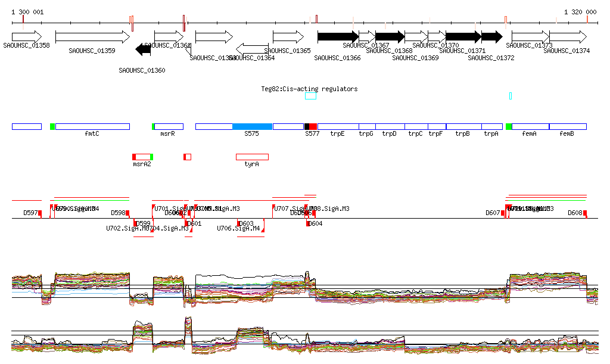Screen dimensions: 610x364
Task: Click the D601 marker label
Action: tap(194, 223)
